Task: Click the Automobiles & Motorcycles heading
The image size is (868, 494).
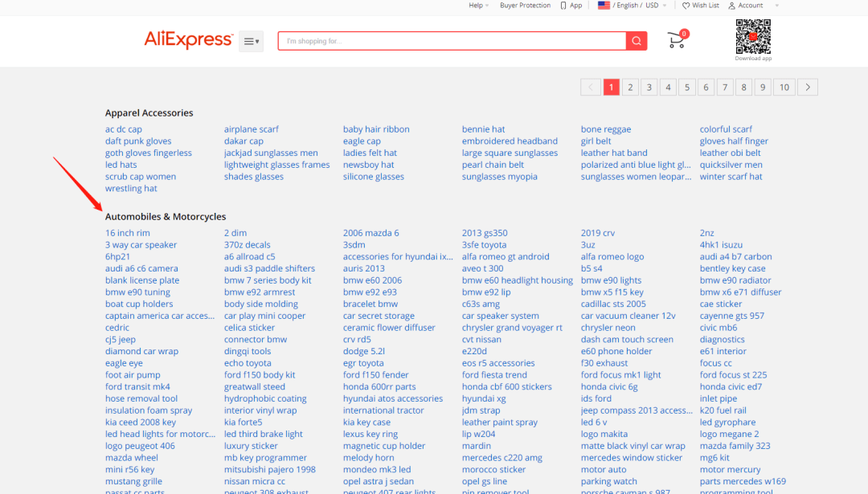Action: 166,217
